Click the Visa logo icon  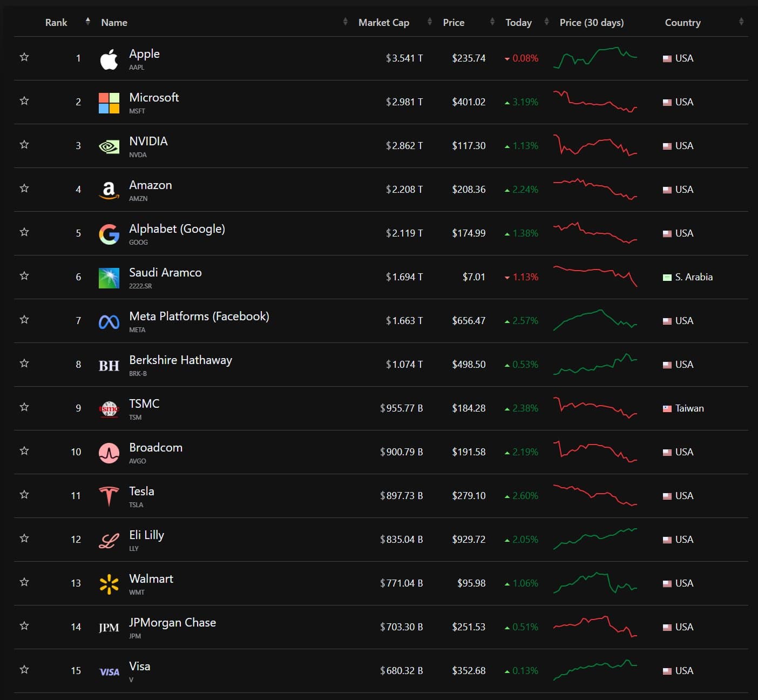109,671
